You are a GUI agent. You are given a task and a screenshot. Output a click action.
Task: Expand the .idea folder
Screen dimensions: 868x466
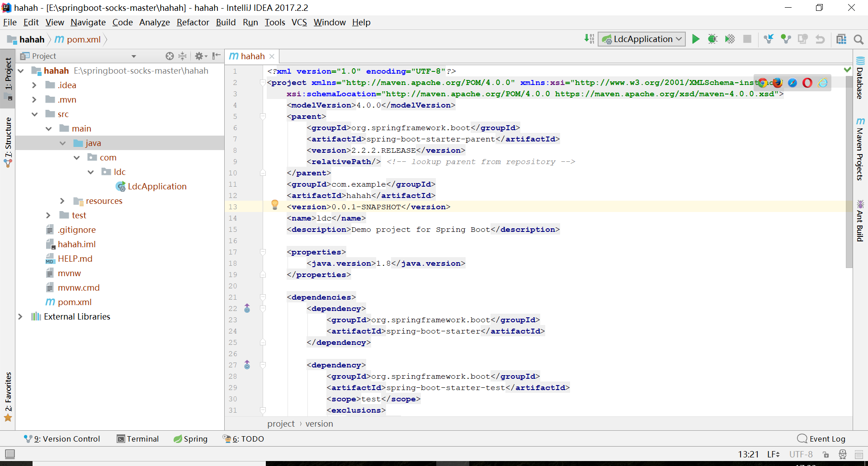point(34,85)
